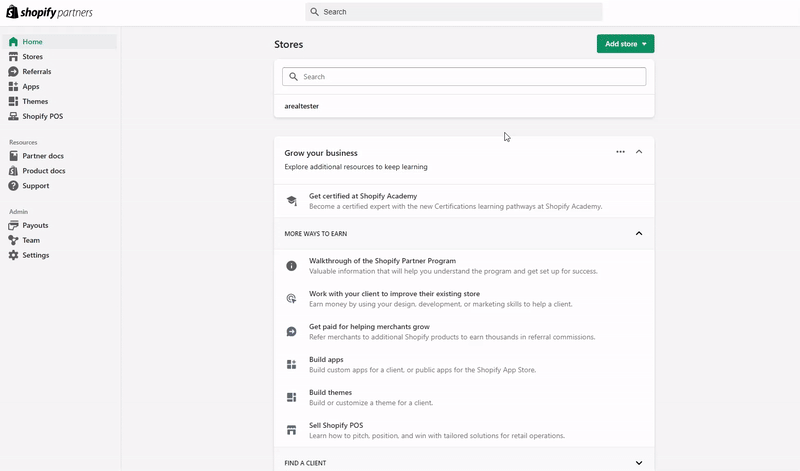The width and height of the screenshot is (800, 471).
Task: Click the Stores Search field
Action: point(464,77)
